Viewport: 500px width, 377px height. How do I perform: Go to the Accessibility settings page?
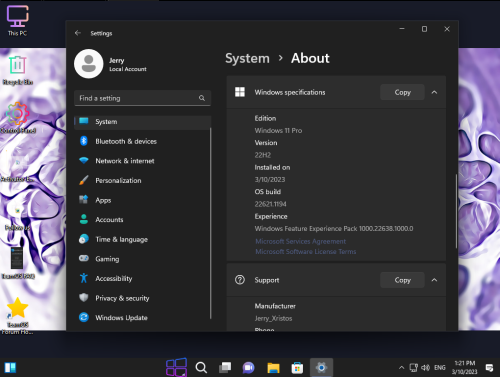[x=142, y=278]
